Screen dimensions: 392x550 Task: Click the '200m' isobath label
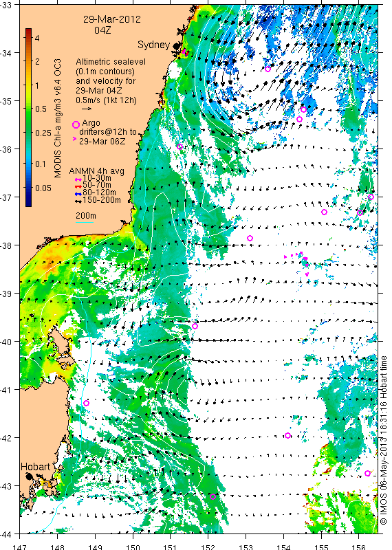coord(86,216)
